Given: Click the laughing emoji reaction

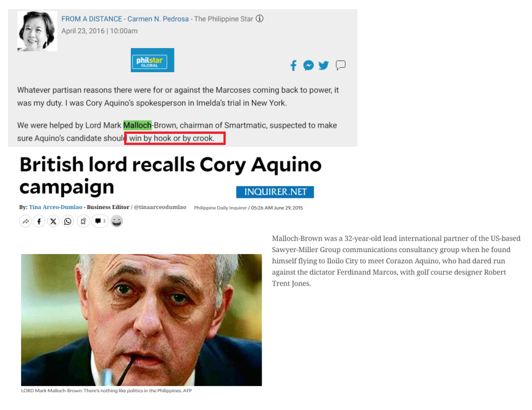Looking at the screenshot, I should (117, 221).
